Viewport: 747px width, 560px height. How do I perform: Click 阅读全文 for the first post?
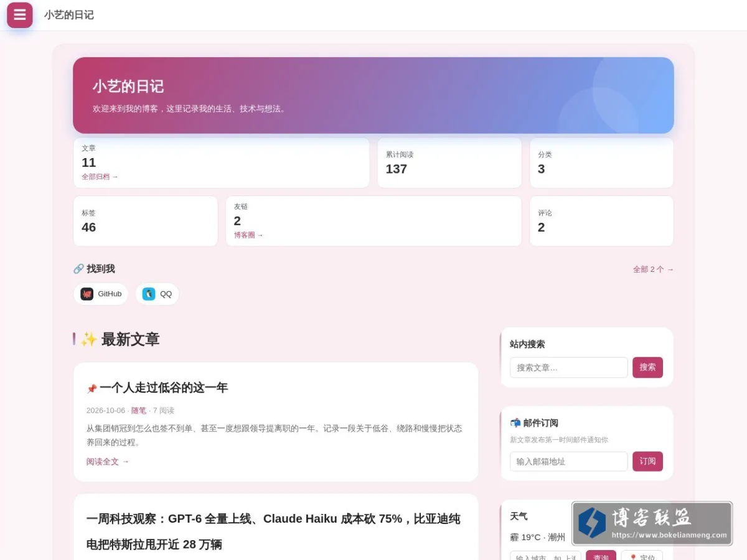coord(108,462)
